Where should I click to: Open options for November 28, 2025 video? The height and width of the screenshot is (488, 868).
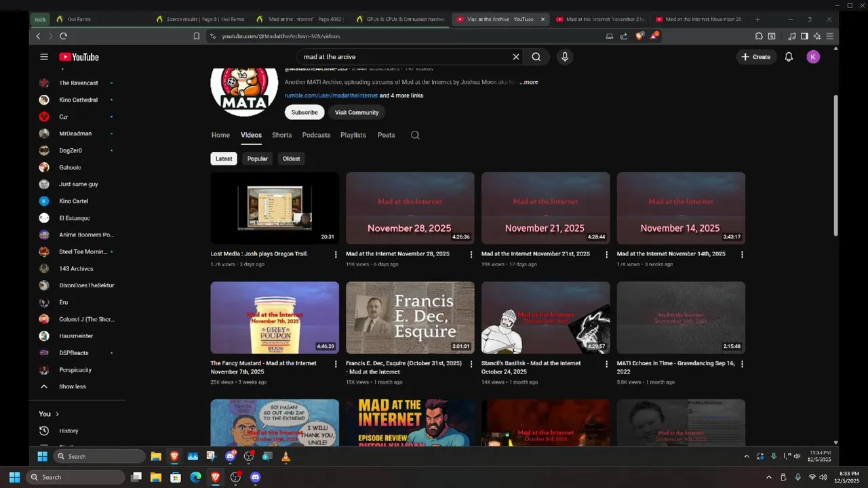(x=471, y=255)
